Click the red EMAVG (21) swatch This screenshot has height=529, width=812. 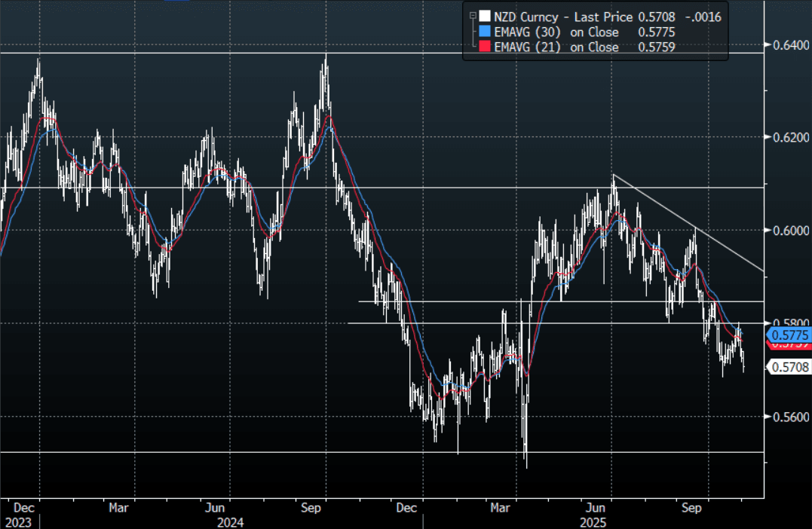point(485,47)
